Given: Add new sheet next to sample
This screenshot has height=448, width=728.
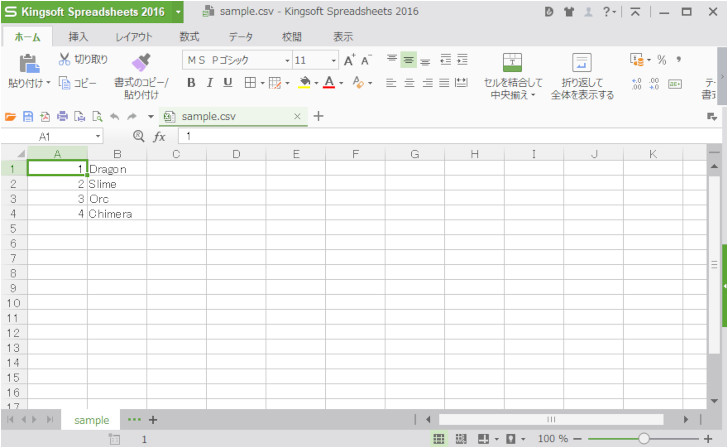Looking at the screenshot, I should coord(153,420).
